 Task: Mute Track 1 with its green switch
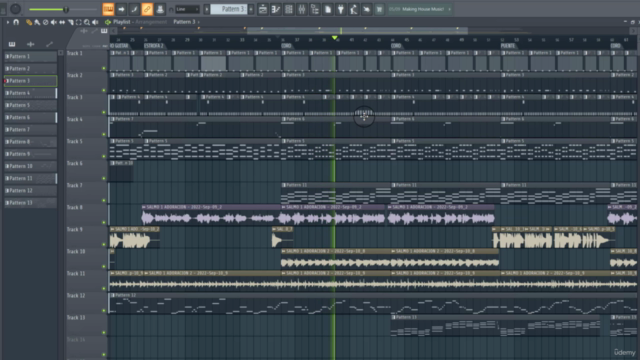coord(104,68)
